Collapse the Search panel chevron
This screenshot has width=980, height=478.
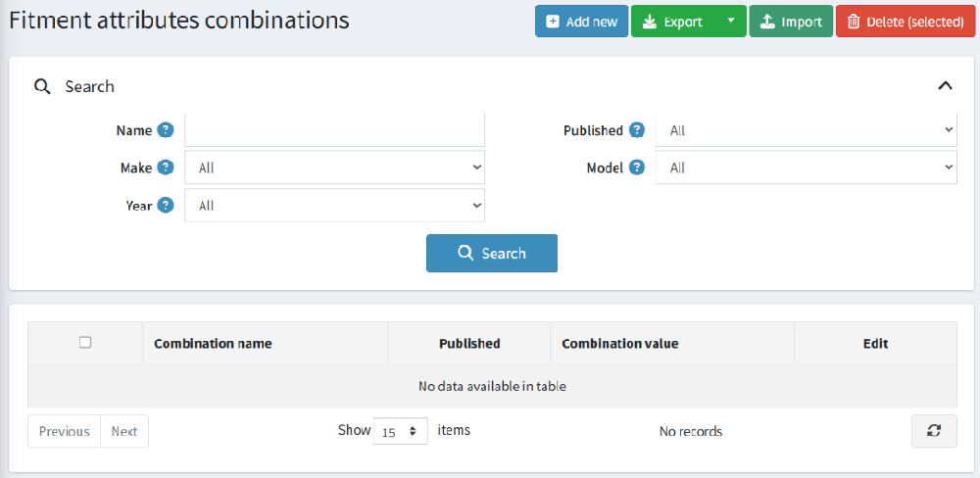(945, 86)
